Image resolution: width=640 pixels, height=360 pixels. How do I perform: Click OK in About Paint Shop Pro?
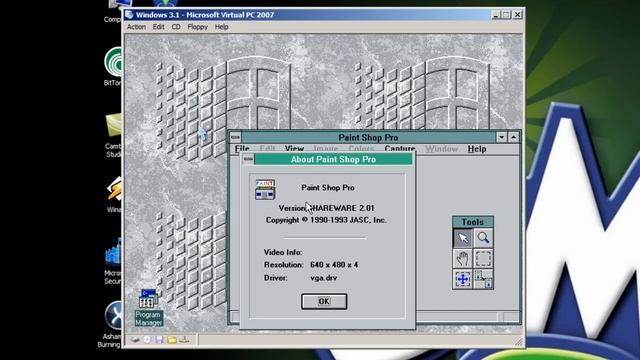click(324, 301)
